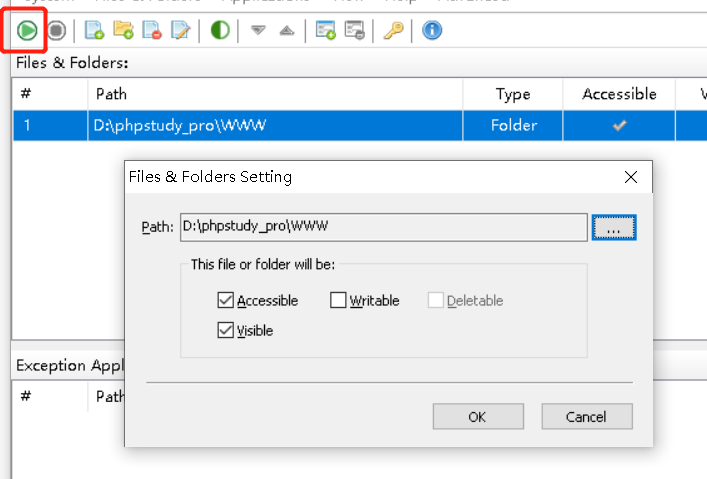Click into the Path text field

coord(382,227)
